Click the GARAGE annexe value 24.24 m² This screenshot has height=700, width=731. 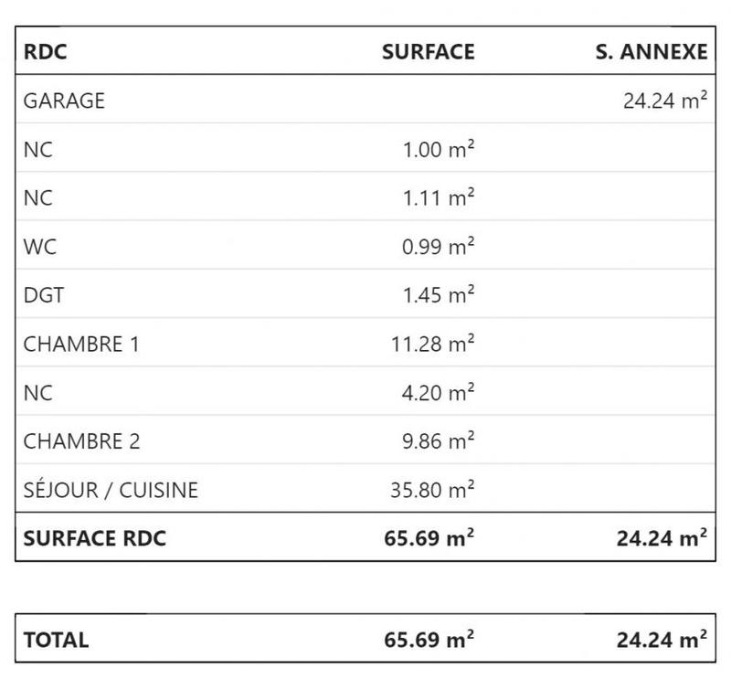coord(665,101)
